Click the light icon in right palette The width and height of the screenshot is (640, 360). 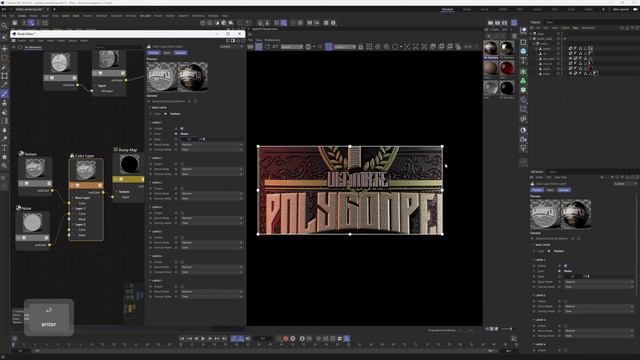click(523, 148)
